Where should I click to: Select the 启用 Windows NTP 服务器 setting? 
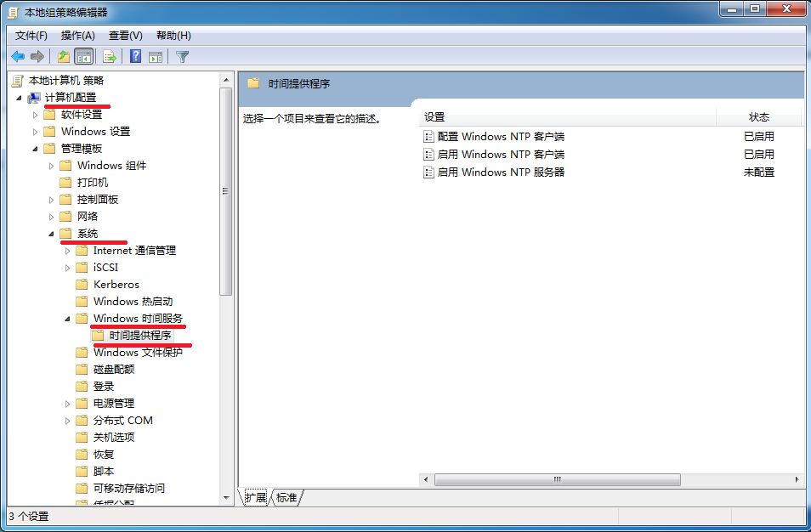tap(501, 173)
